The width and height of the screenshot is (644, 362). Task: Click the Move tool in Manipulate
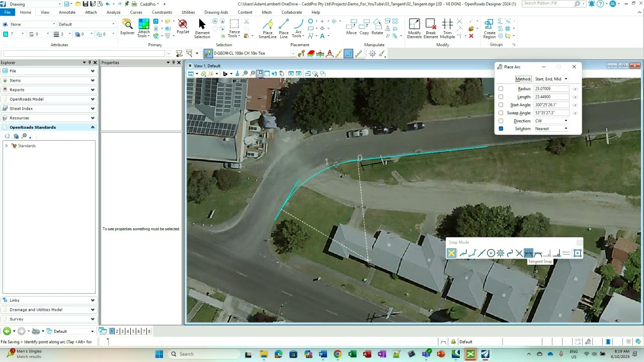(351, 27)
